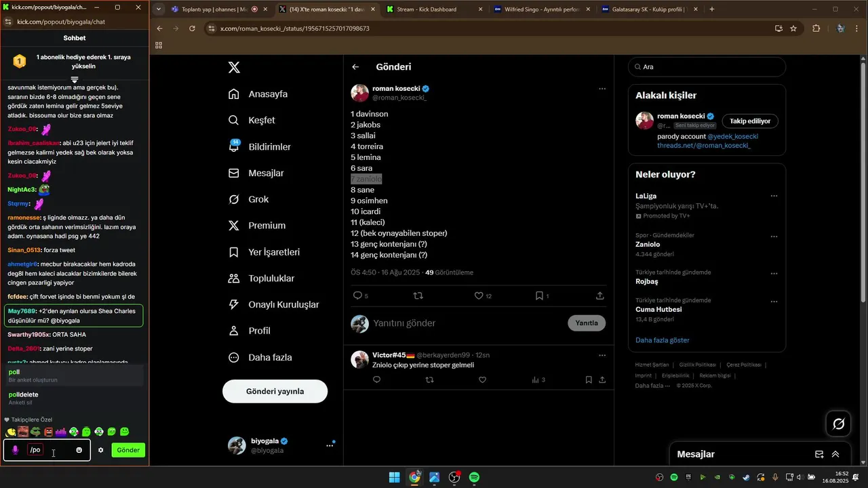This screenshot has width=868, height=488.
Task: Click the Kick chat message input
Action: pos(47,450)
